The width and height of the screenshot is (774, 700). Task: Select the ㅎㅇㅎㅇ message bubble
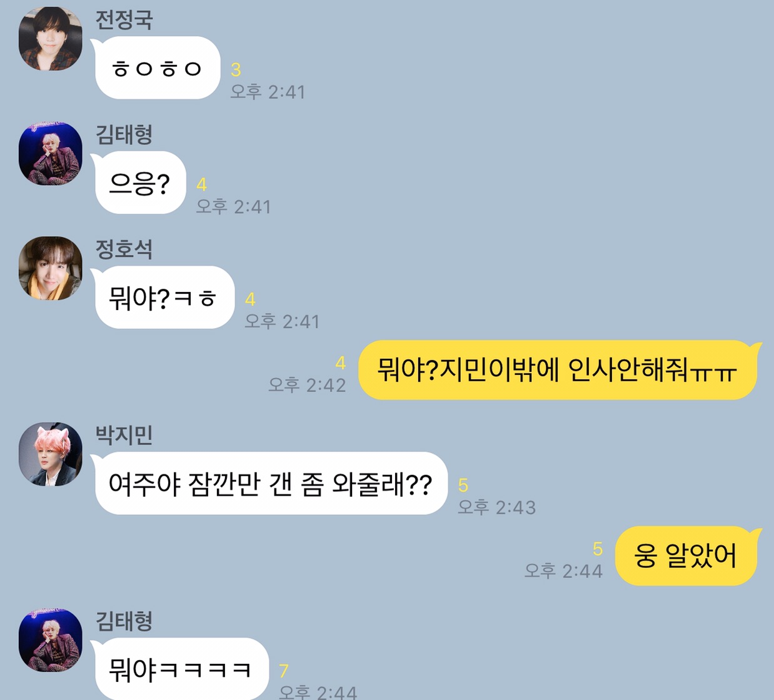[156, 67]
